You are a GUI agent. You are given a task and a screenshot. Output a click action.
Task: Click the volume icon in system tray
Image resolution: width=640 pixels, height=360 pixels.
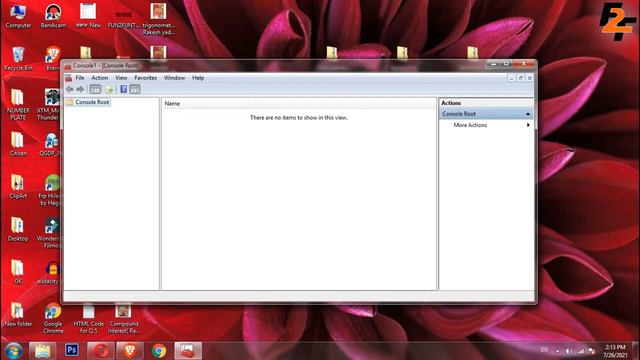(568, 351)
